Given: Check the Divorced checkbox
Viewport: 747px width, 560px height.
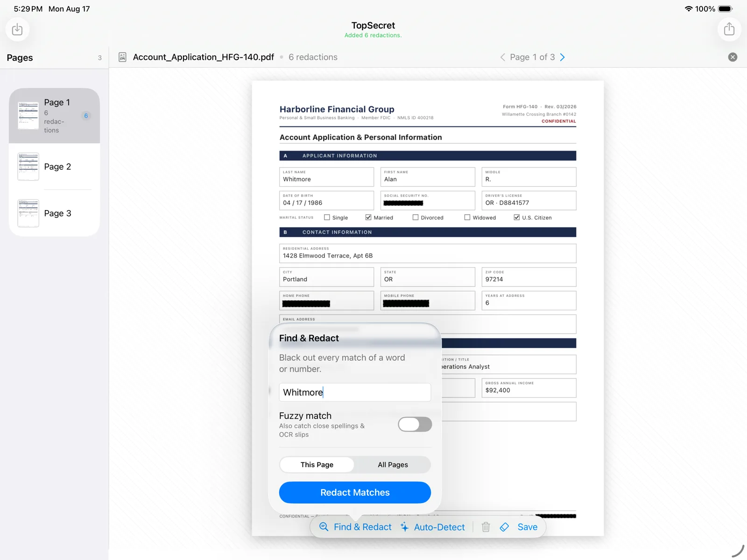Looking at the screenshot, I should [416, 217].
